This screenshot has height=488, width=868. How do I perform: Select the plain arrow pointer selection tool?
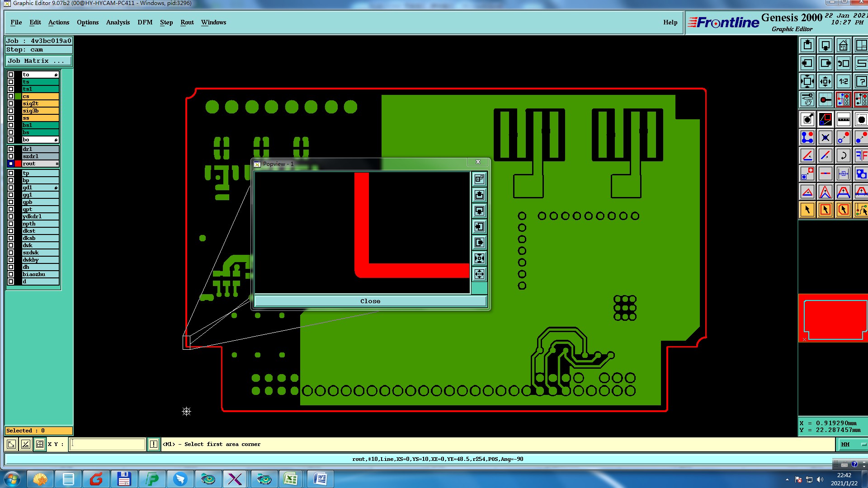[x=807, y=210]
